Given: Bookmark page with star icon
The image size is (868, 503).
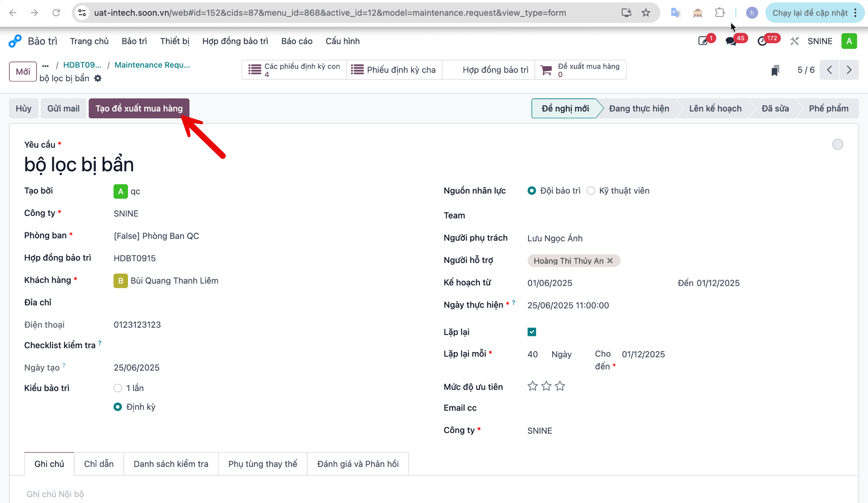Looking at the screenshot, I should tap(645, 13).
